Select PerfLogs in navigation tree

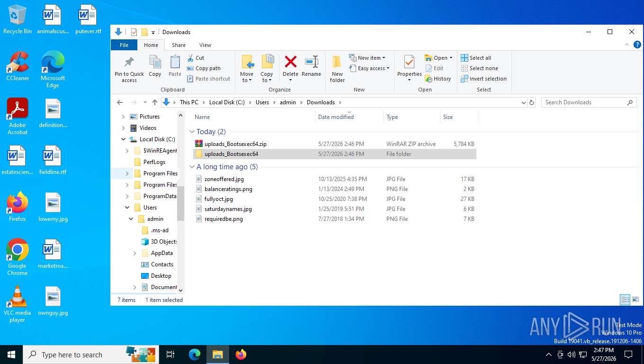(x=154, y=162)
